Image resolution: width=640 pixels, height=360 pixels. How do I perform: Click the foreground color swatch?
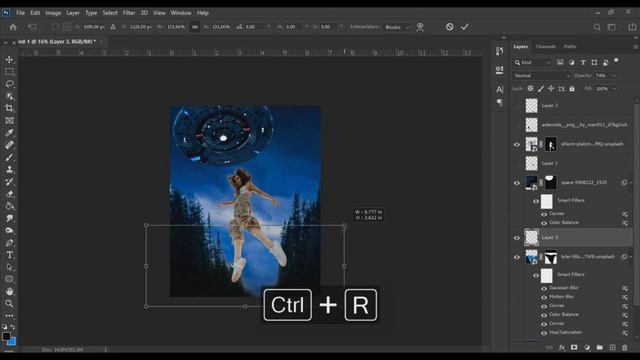click(6, 336)
